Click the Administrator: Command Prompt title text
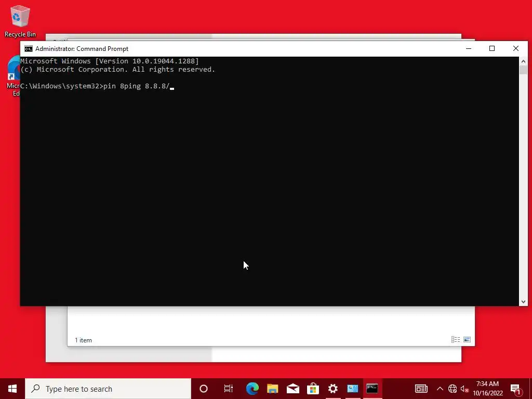Image resolution: width=532 pixels, height=399 pixels. [x=82, y=49]
